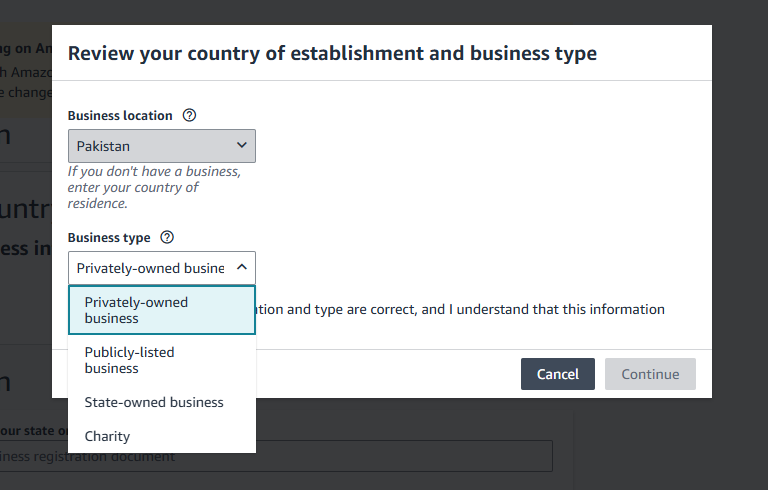The width and height of the screenshot is (768, 490).
Task: Choose the Charity option
Action: [x=162, y=436]
